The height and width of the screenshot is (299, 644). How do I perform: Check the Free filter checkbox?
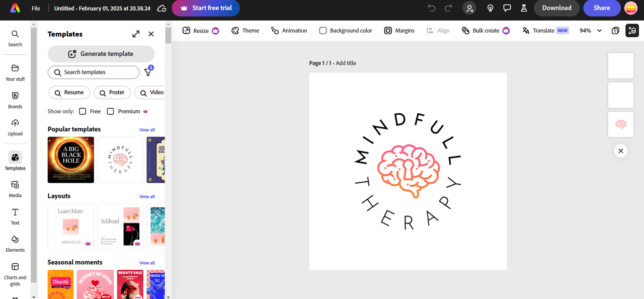83,111
